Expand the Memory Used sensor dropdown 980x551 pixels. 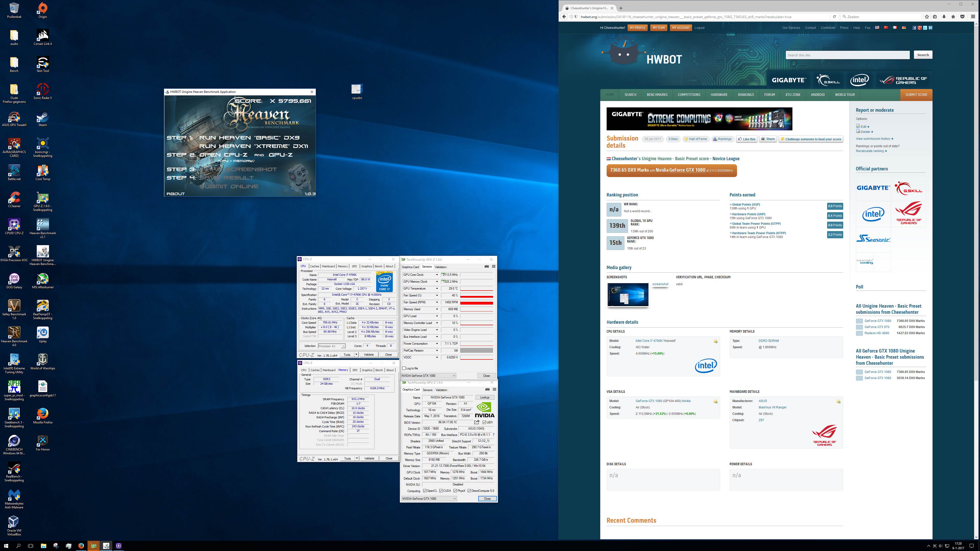[437, 309]
